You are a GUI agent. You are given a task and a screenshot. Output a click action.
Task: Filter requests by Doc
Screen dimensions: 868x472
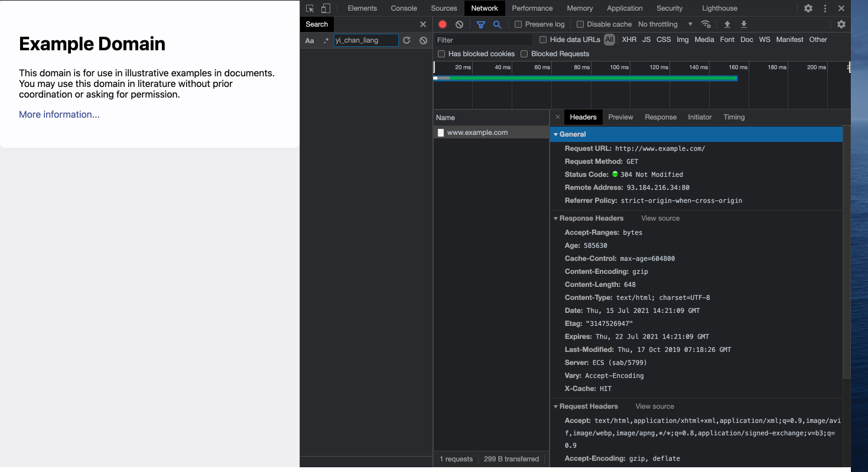[747, 40]
